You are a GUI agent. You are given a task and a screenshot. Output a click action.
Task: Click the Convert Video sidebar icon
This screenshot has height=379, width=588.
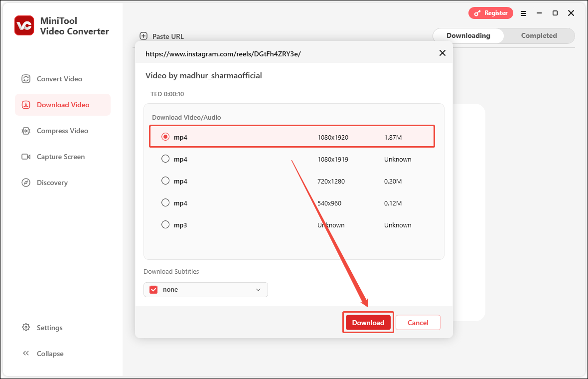(x=26, y=79)
